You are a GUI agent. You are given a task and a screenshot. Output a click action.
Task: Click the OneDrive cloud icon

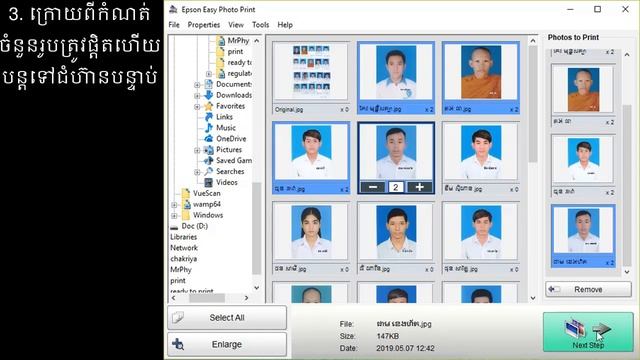coord(209,139)
